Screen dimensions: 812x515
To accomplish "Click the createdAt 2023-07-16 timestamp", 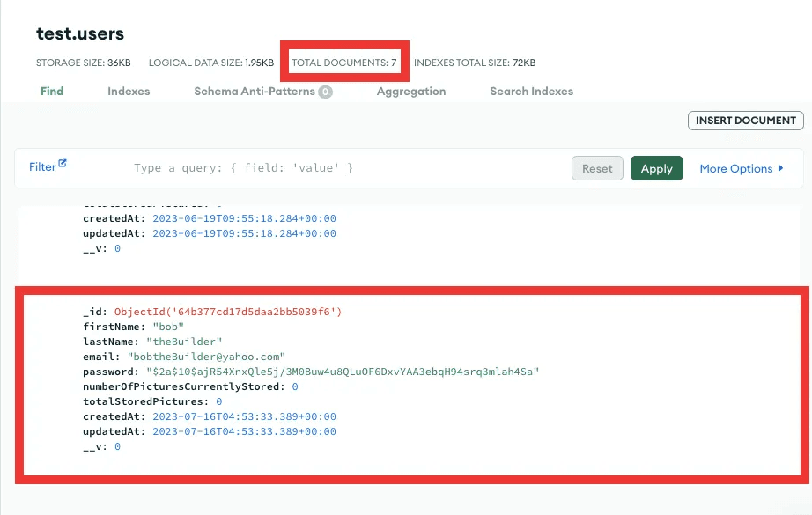I will coord(244,416).
